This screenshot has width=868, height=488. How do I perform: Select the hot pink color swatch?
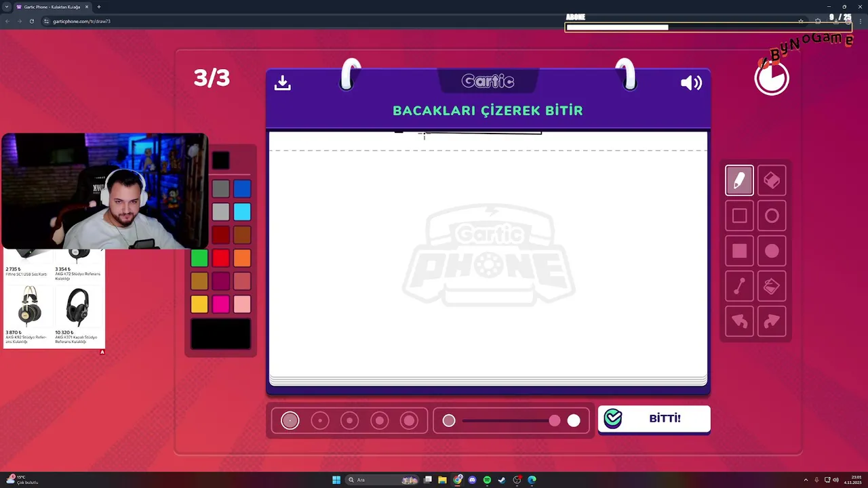(x=220, y=304)
